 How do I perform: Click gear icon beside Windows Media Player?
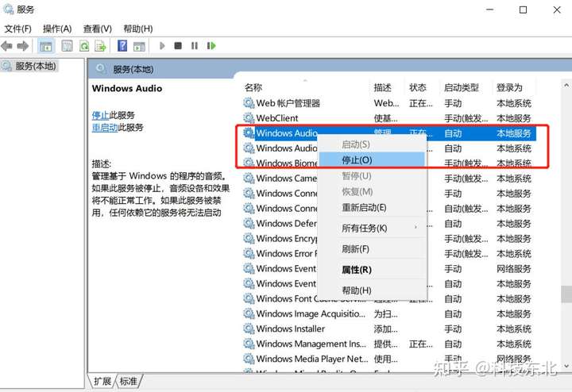(249, 359)
